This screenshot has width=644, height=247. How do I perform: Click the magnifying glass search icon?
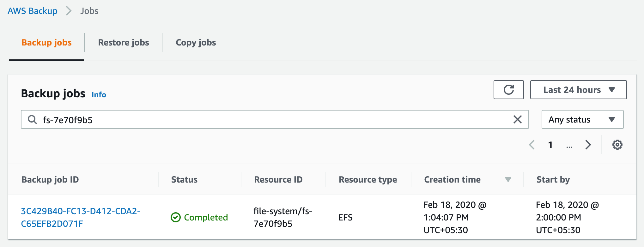click(32, 119)
